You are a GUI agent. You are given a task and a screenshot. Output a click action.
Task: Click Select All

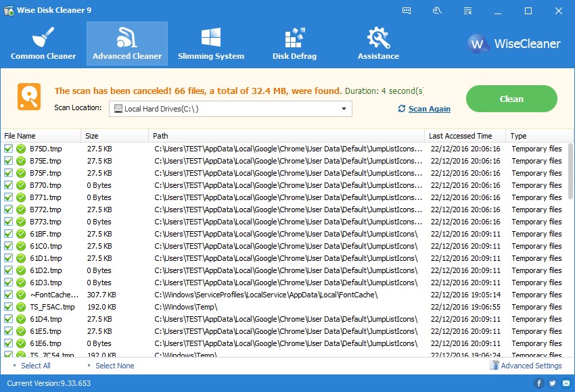(x=36, y=366)
